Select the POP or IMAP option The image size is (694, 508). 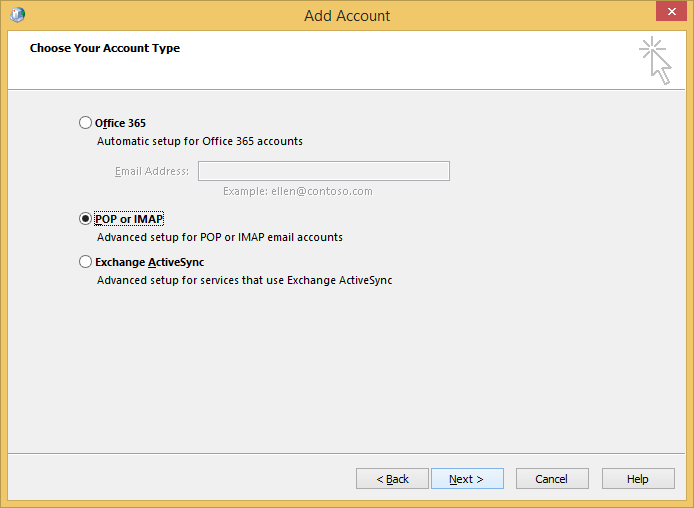[x=85, y=219]
